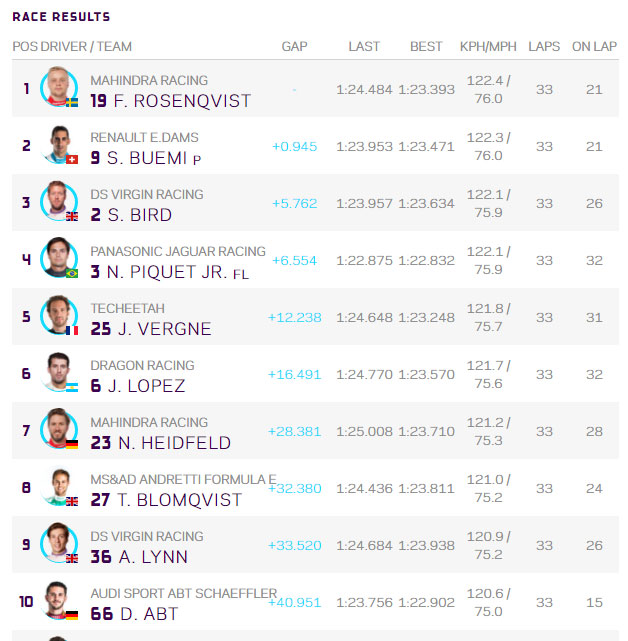The width and height of the screenshot is (628, 641).
Task: Click the Brazilian flag icon beside N. Piquet Jr.
Action: coord(72,273)
